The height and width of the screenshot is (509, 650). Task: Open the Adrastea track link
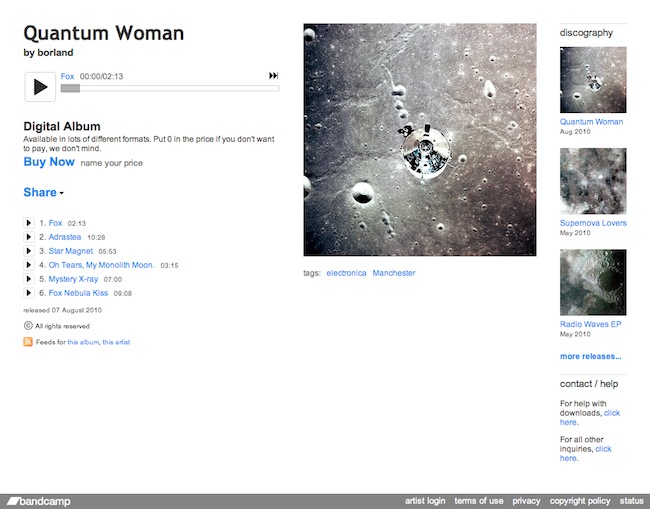pos(65,237)
